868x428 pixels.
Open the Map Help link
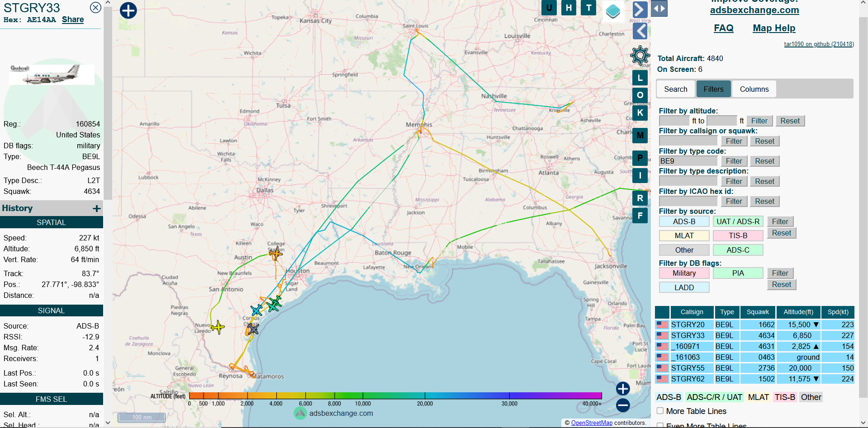[773, 28]
